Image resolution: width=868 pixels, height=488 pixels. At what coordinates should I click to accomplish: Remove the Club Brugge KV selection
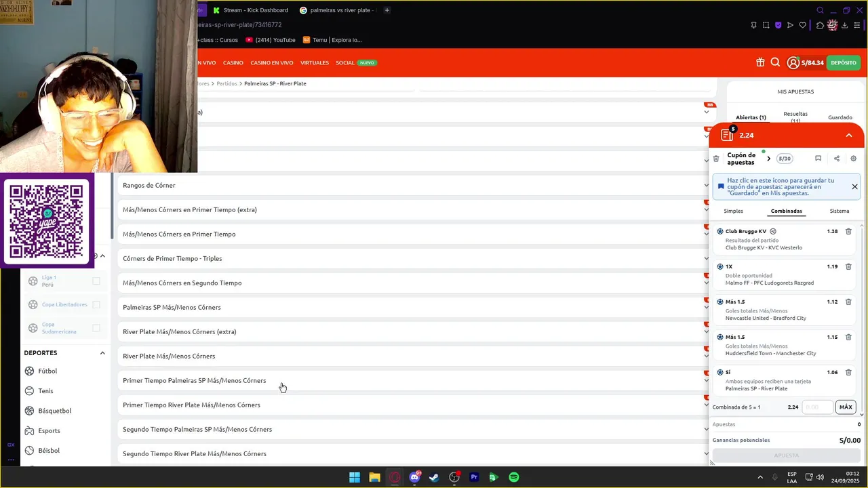coord(848,231)
